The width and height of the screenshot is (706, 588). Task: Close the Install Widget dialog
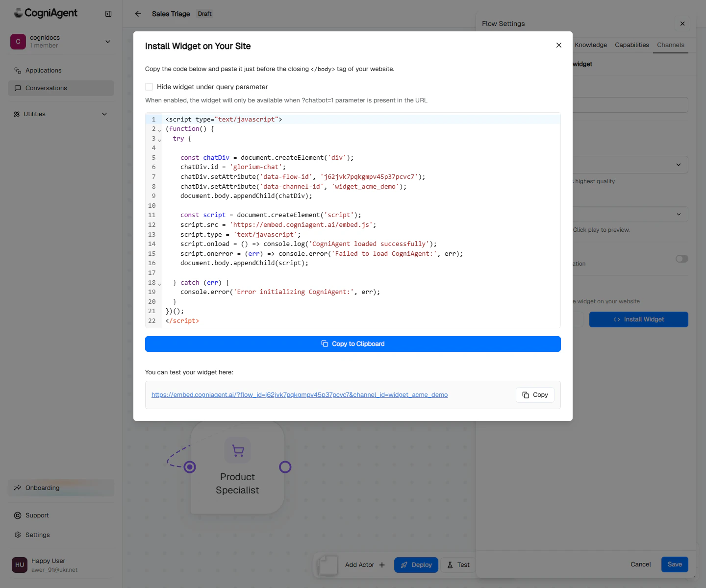tap(559, 45)
